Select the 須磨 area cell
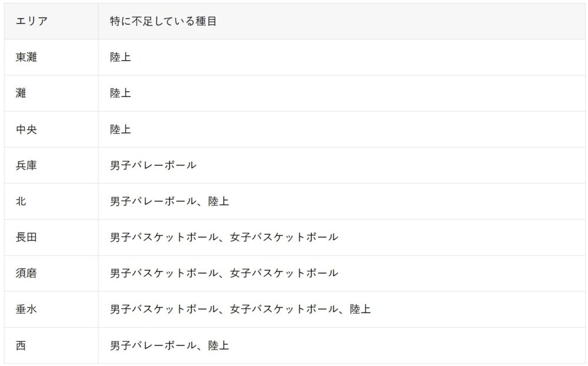The image size is (588, 366). tap(51, 274)
